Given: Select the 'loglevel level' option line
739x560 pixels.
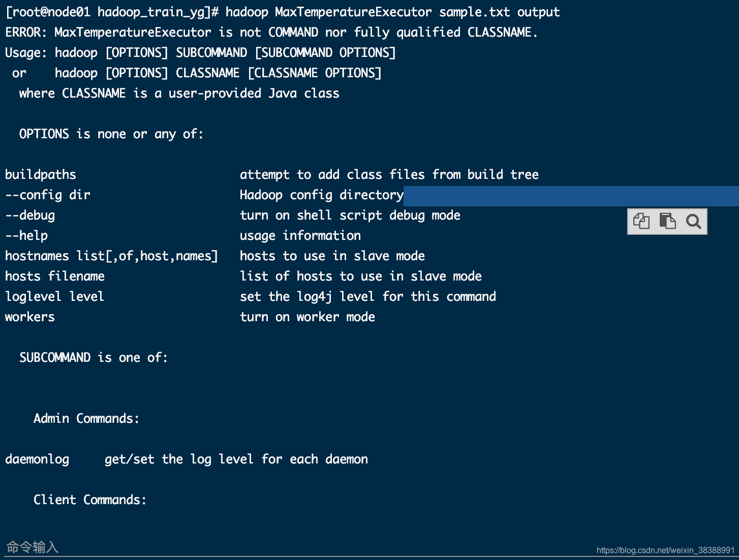Looking at the screenshot, I should (x=54, y=296).
